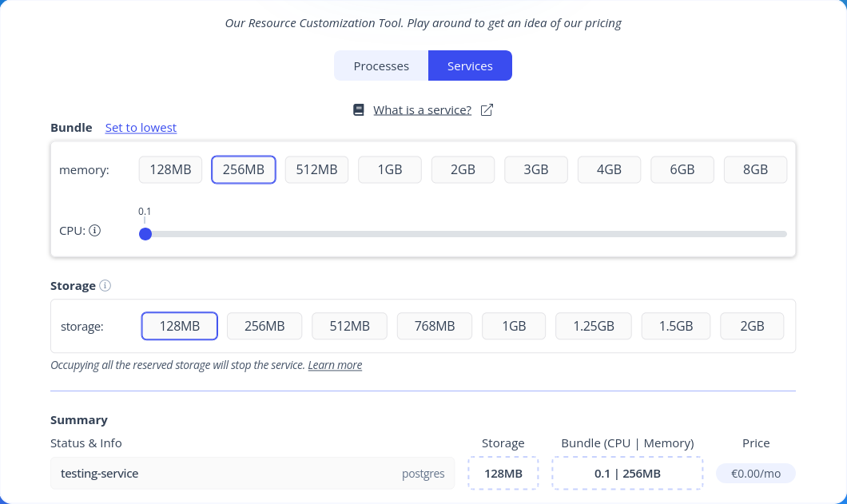Click the testing-service summary row
The height and width of the screenshot is (504, 847).
253,474
